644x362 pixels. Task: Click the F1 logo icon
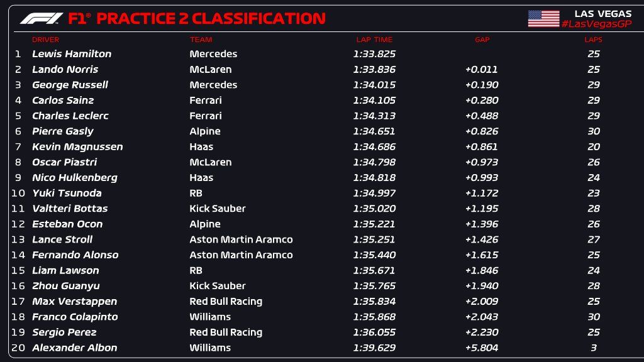[42, 18]
